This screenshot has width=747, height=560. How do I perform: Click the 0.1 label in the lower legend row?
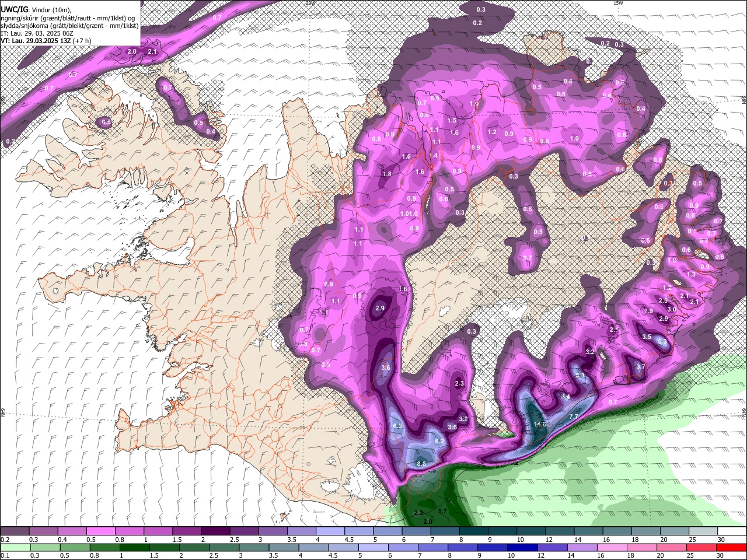5,556
